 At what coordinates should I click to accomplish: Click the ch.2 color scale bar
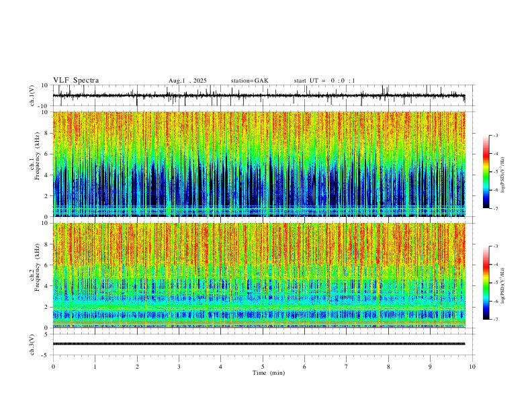(x=486, y=283)
